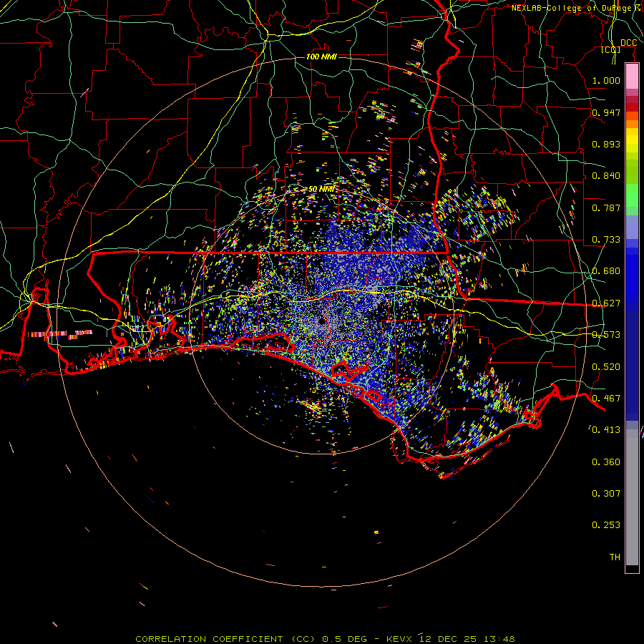This screenshot has width=644, height=644.
Task: Click the Correlation Coefficient caption at bottom
Action: (325, 639)
